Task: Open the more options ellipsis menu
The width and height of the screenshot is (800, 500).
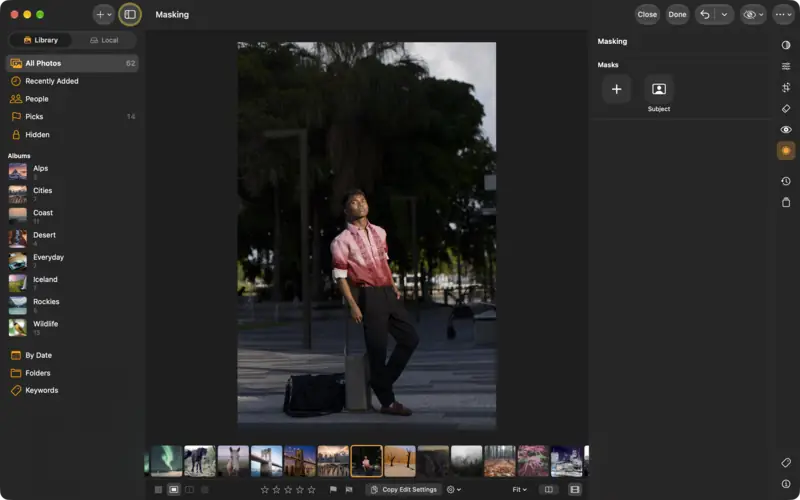Action: pyautogui.click(x=784, y=15)
